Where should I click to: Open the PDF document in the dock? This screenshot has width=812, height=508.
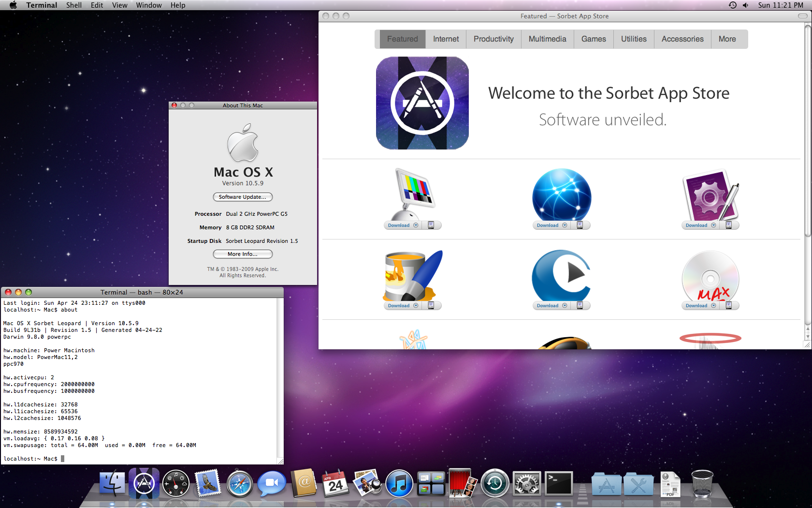click(x=670, y=484)
